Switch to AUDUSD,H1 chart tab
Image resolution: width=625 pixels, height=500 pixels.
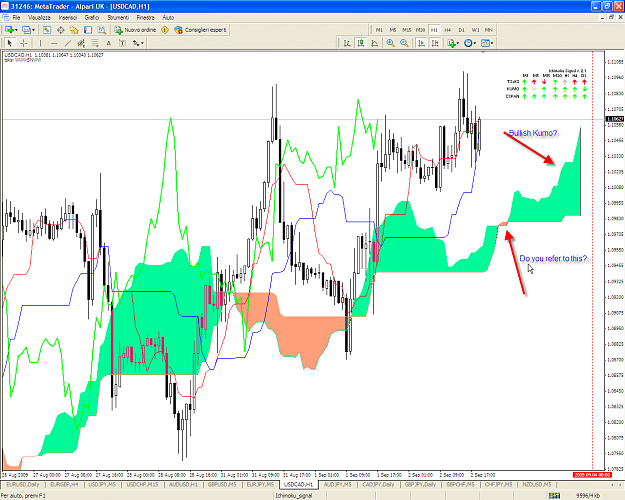(183, 484)
